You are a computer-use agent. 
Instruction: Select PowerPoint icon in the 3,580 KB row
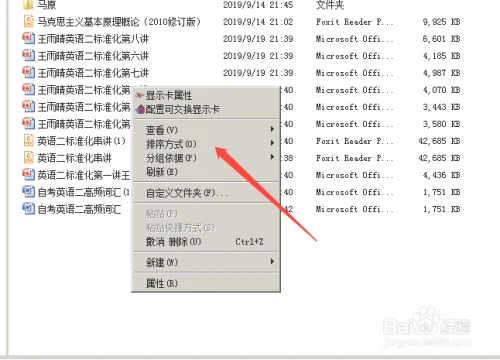click(x=29, y=124)
